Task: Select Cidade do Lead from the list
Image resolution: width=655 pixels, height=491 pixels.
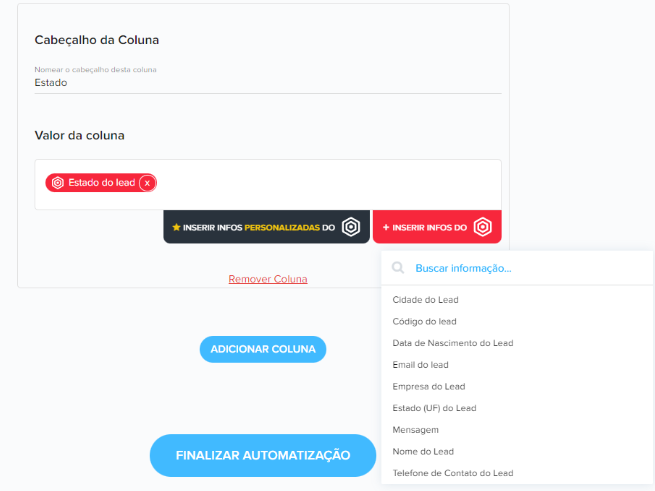Action: (x=425, y=300)
